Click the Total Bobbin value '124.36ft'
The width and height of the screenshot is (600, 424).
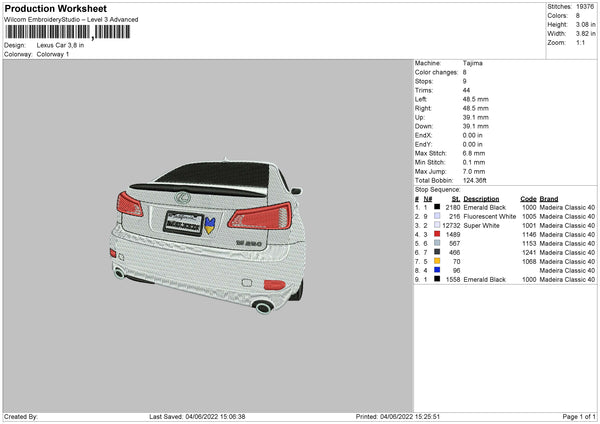point(474,180)
